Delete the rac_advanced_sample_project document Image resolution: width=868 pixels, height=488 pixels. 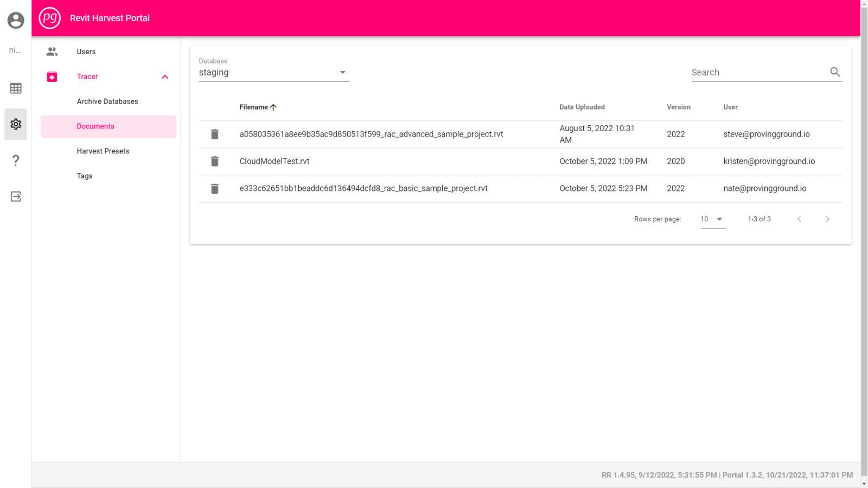pos(215,134)
